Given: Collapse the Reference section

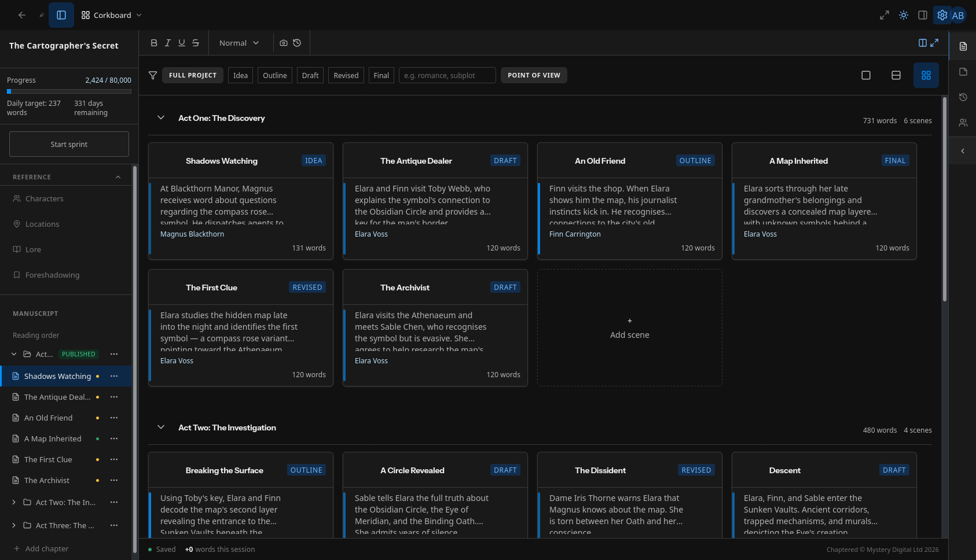Looking at the screenshot, I should pos(118,177).
